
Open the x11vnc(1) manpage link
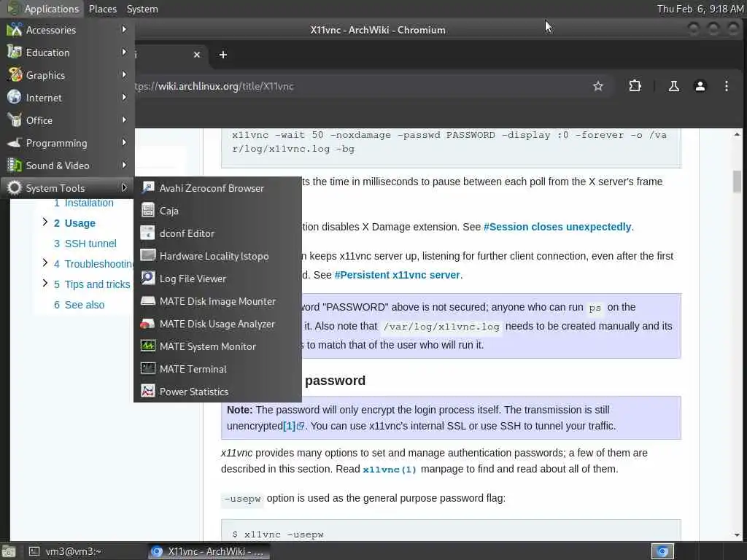[x=390, y=469]
